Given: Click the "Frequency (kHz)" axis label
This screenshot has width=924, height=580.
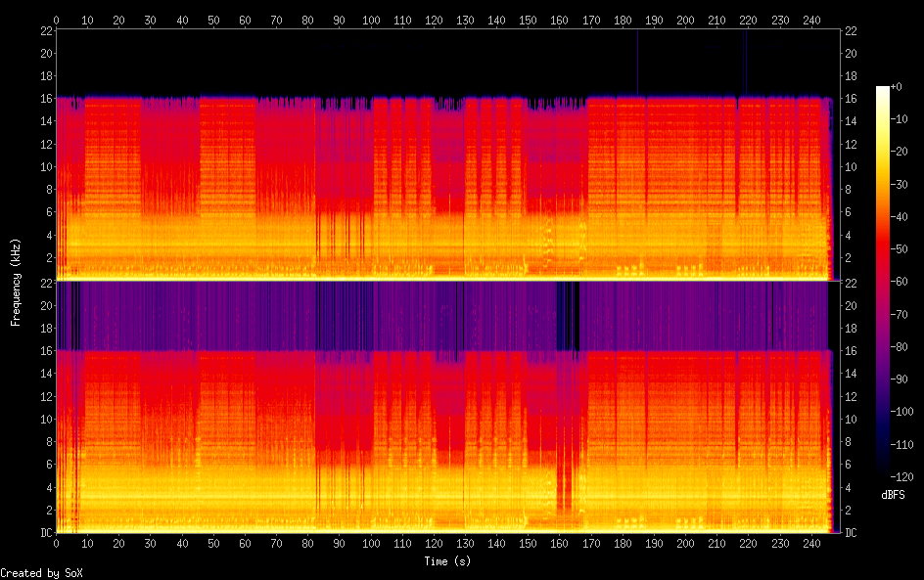Looking at the screenshot, I should click(x=16, y=282).
